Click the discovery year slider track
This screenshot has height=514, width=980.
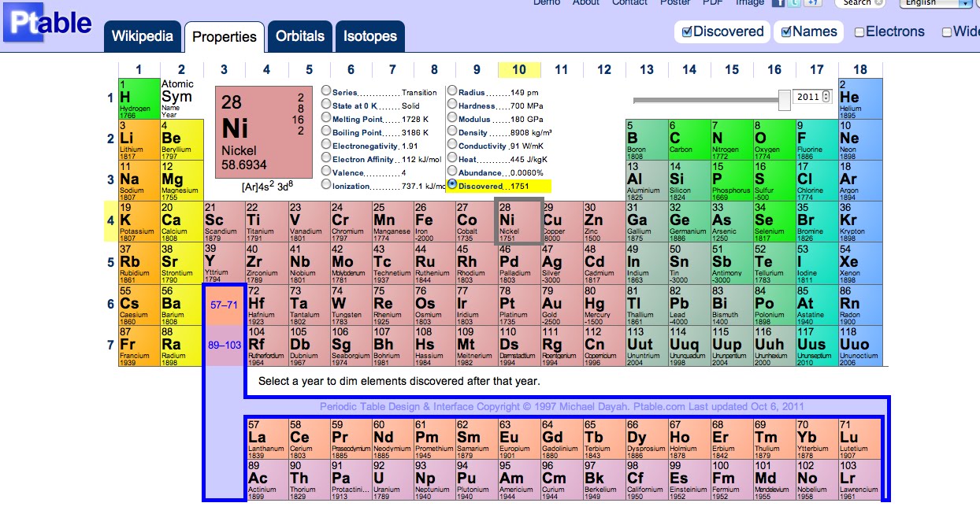pyautogui.click(x=706, y=100)
